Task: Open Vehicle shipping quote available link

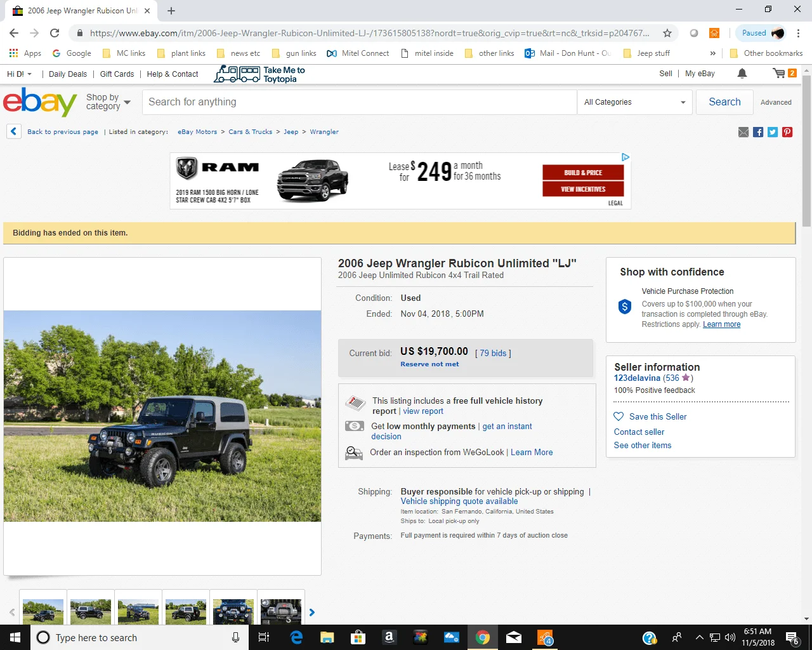Action: point(459,501)
